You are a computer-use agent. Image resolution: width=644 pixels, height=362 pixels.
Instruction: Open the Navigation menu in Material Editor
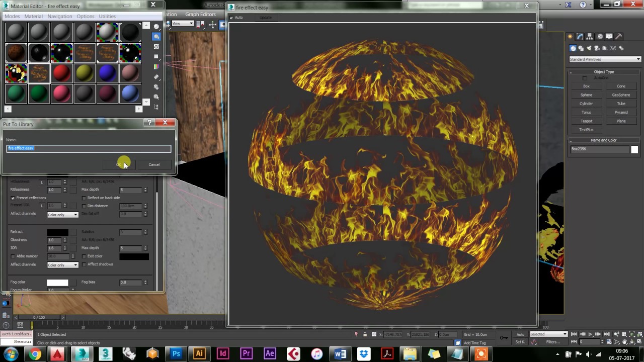(x=60, y=16)
